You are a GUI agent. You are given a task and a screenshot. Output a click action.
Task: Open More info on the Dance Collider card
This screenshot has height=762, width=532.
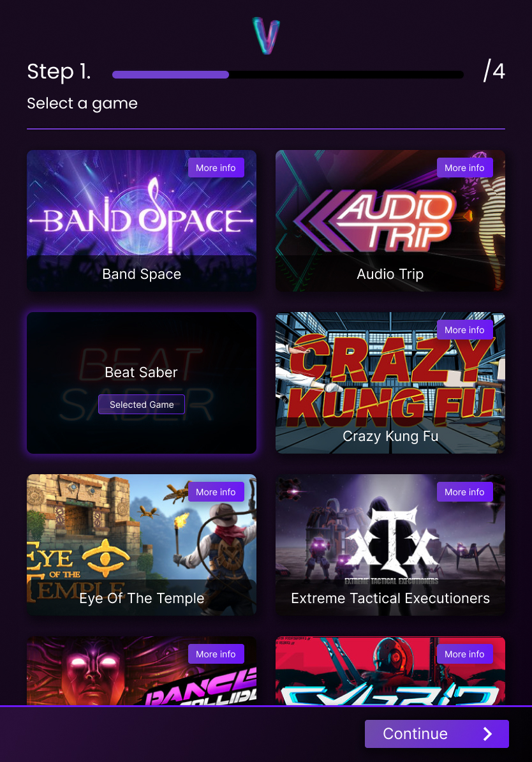pyautogui.click(x=216, y=654)
